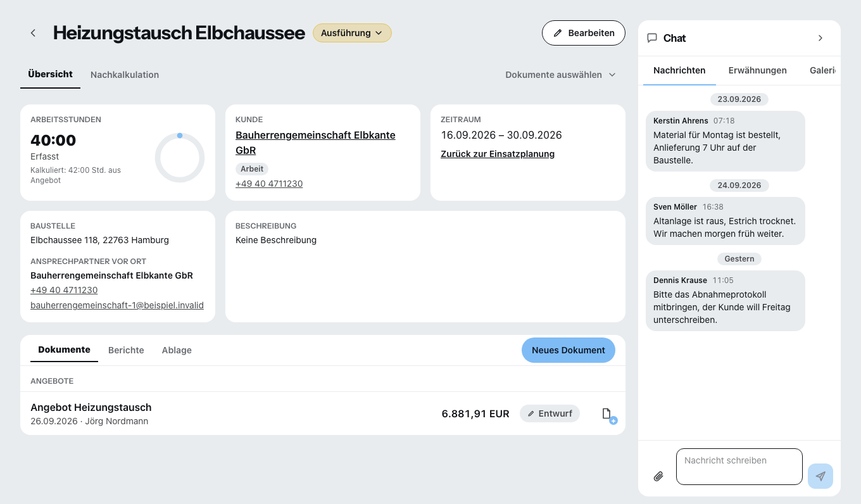Click the working hours progress ring

[180, 158]
